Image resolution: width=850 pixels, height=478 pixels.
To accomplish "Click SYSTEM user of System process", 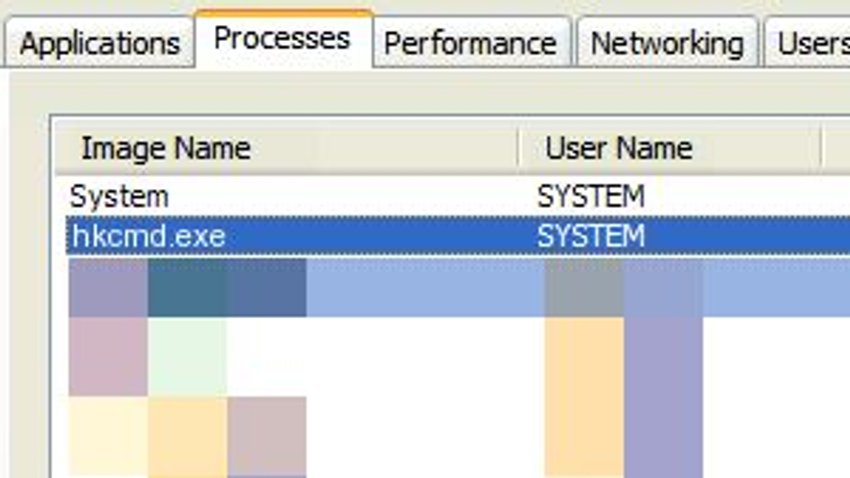I will click(x=591, y=197).
